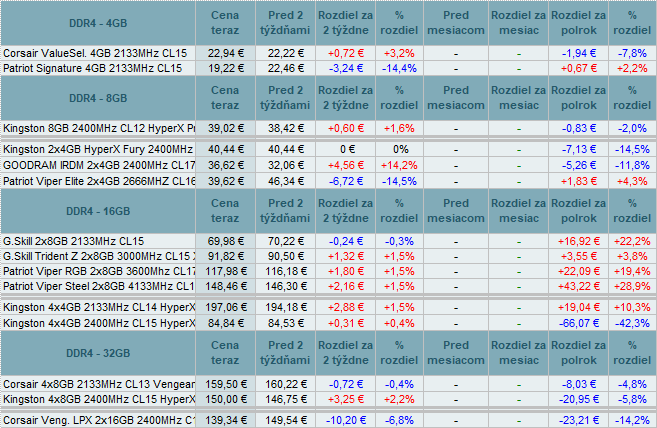The width and height of the screenshot is (657, 428).
Task: Click the Kingston 4x8GB 2400MHz CL15 HyperX row name
Action: [x=99, y=399]
